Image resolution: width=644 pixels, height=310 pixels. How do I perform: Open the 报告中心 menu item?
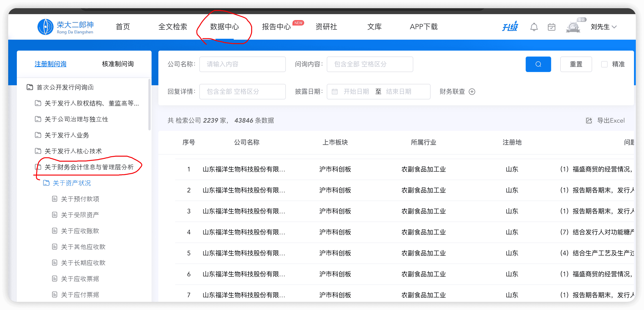(276, 27)
